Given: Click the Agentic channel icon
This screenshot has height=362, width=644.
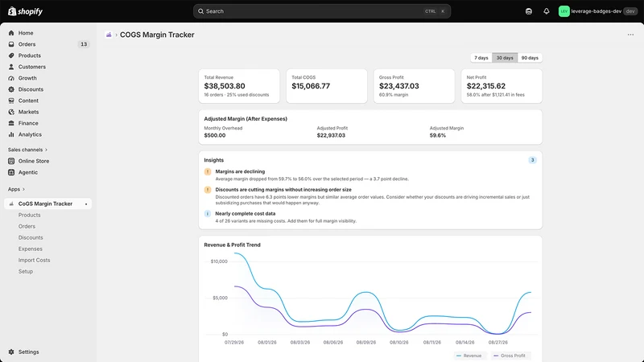Looking at the screenshot, I should coord(11,172).
